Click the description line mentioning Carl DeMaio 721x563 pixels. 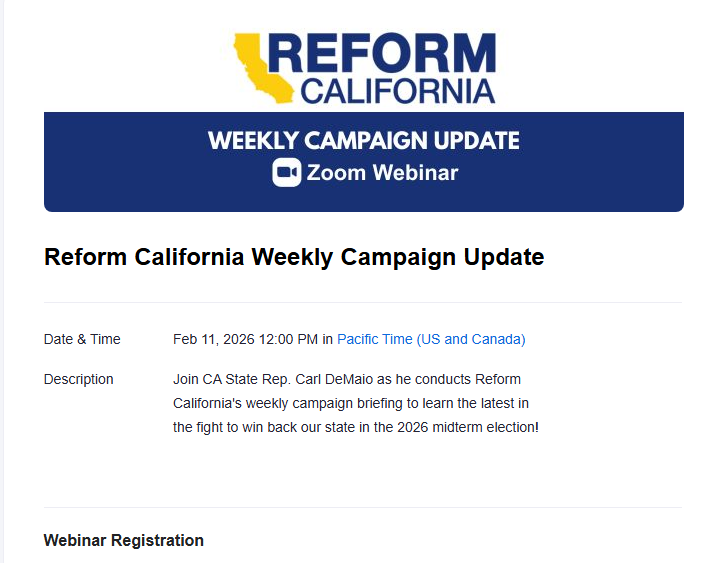347,379
